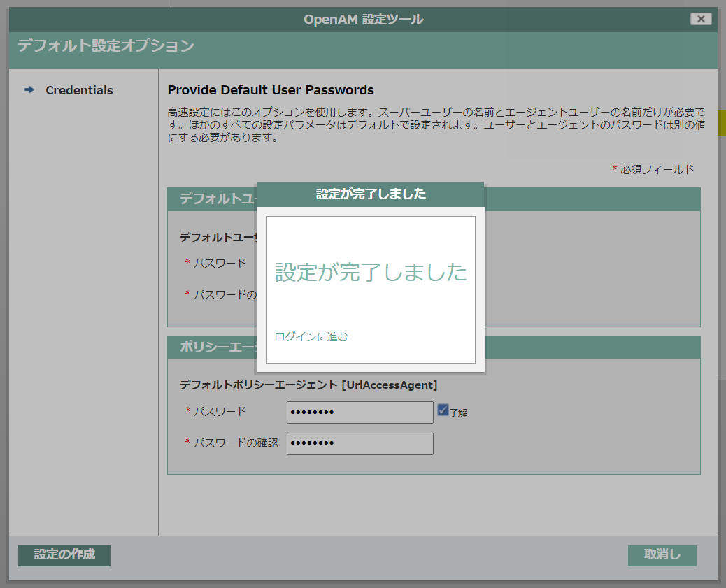Click the 取消し button

(662, 555)
